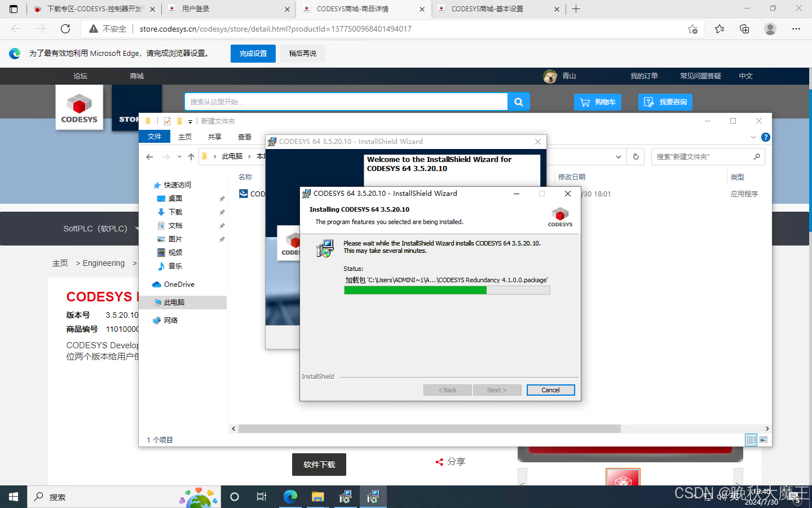812x508 pixels.
Task: Open the browser profile avatar icon
Action: click(770, 29)
